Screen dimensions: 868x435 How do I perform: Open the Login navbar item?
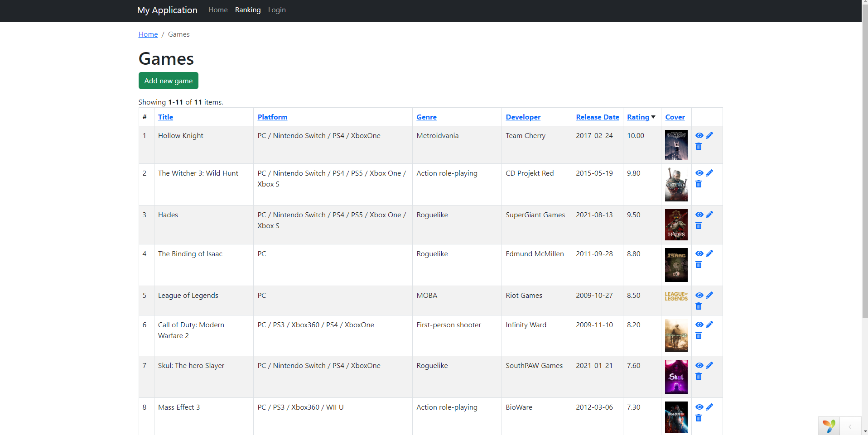pos(277,10)
